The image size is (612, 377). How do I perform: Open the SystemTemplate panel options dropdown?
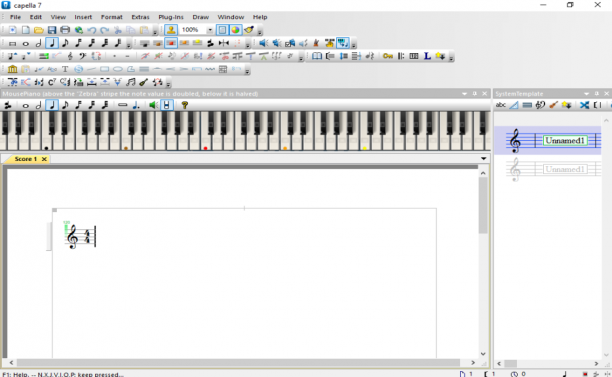587,94
